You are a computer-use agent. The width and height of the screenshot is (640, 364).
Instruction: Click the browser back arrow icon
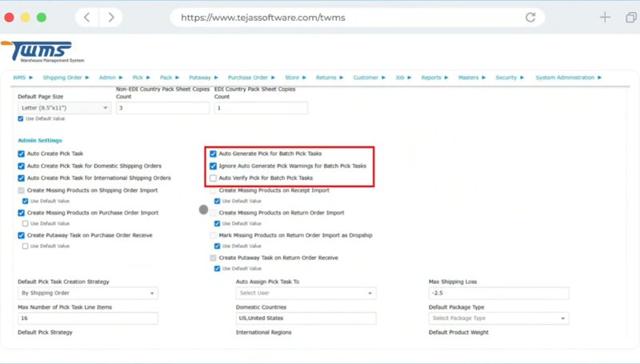coord(87,17)
